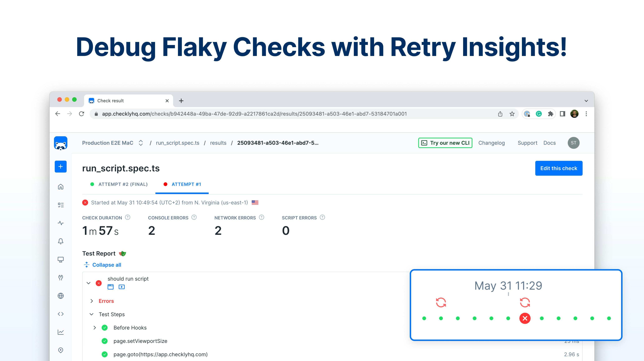Collapse the Test Steps section

92,314
